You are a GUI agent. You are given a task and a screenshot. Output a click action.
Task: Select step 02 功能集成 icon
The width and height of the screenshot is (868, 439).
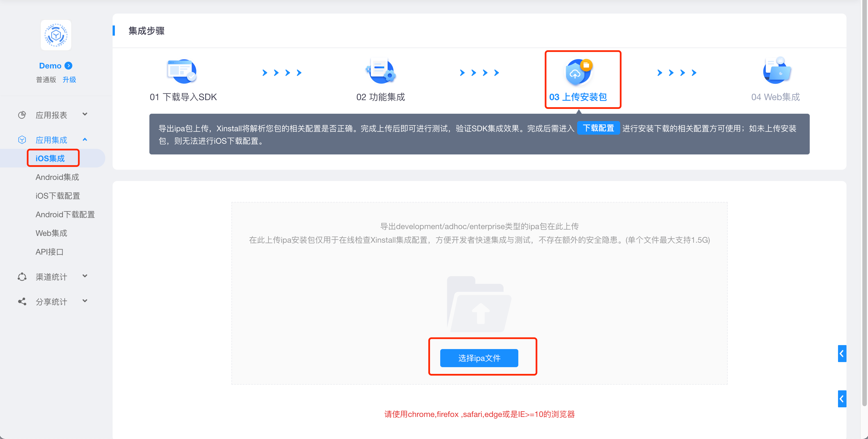coord(381,71)
